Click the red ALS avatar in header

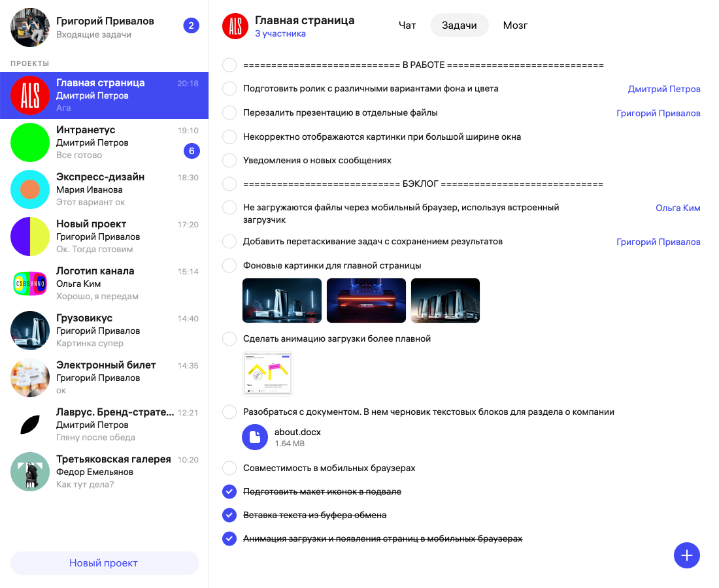click(x=235, y=26)
